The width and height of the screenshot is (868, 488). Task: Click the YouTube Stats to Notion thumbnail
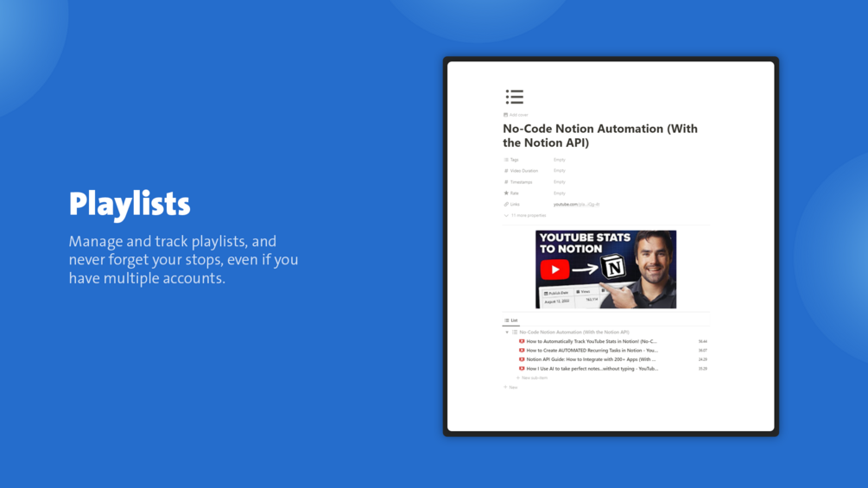[605, 269]
